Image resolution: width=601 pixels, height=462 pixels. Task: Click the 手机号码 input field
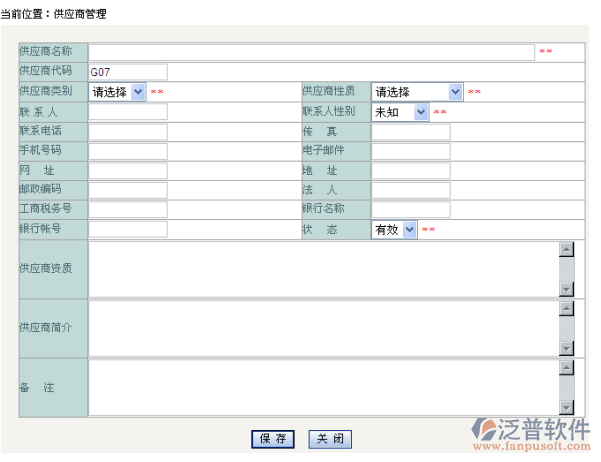127,151
